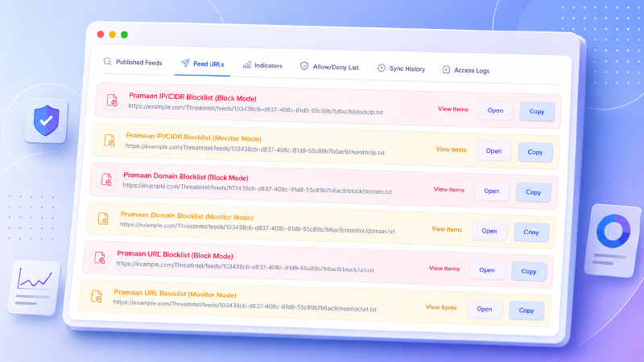Image resolution: width=644 pixels, height=362 pixels.
Task: View Items for URL Blocklist (Monitor Mode)
Action: (441, 307)
